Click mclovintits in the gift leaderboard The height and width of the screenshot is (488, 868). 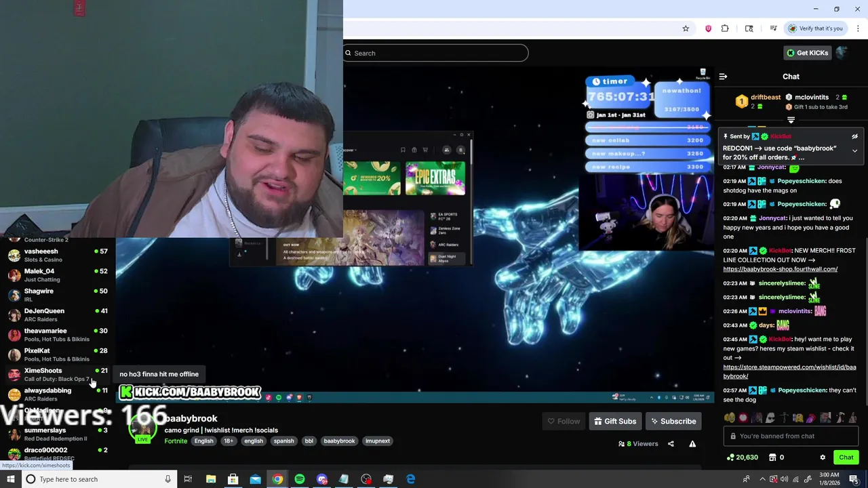pyautogui.click(x=812, y=98)
